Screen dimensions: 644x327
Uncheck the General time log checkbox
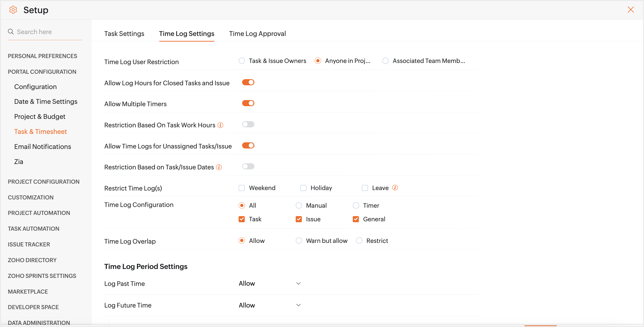356,219
